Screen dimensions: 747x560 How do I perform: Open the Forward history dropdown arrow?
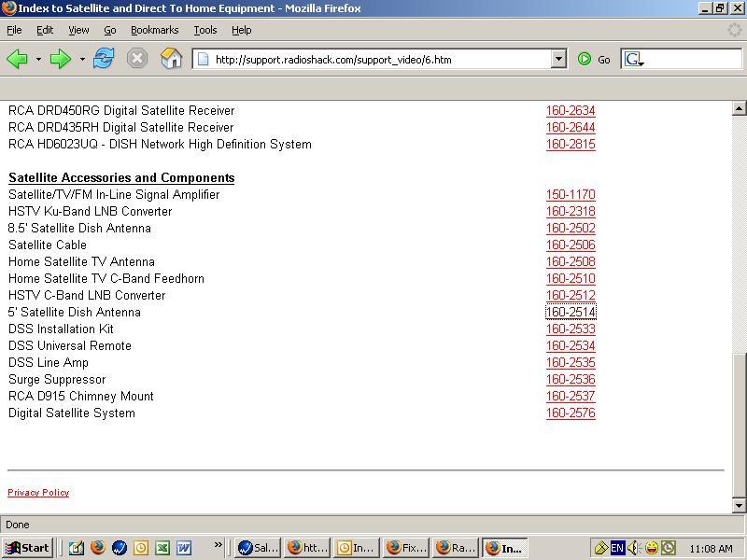[x=82, y=60]
